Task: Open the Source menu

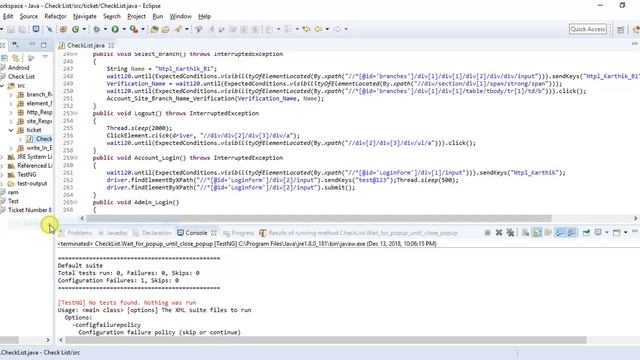Action: coord(29,16)
